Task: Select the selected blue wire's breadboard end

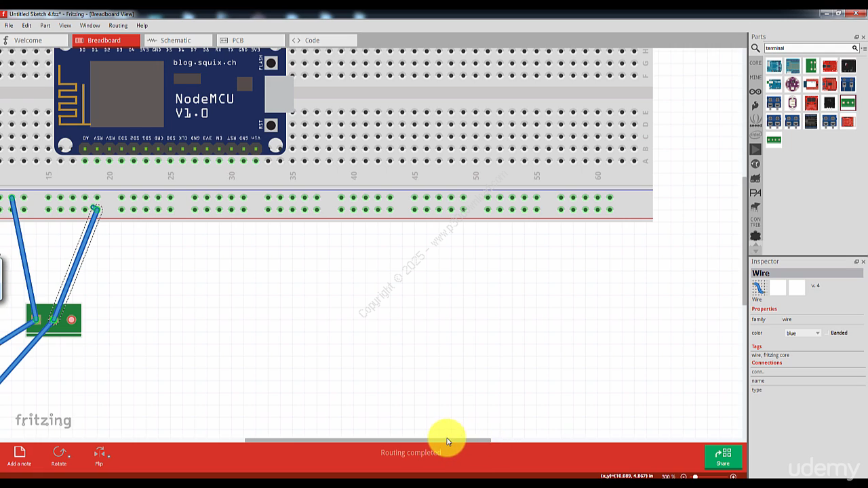Action: pyautogui.click(x=96, y=209)
